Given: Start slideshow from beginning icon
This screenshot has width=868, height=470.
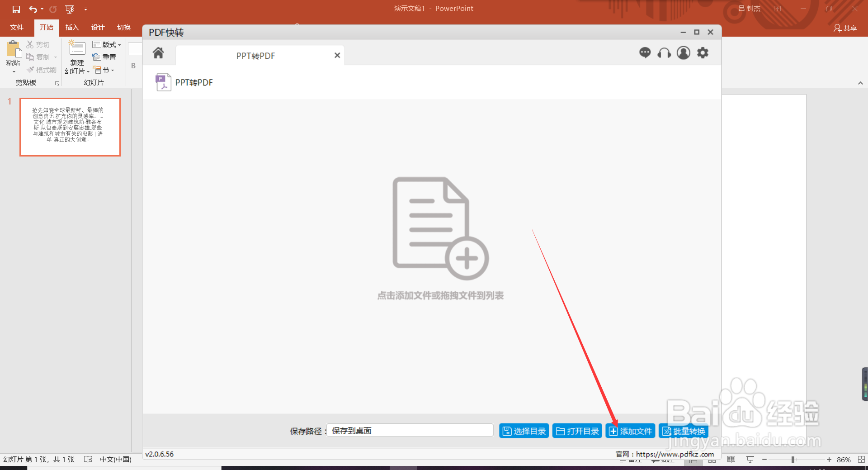Looking at the screenshot, I should point(70,9).
